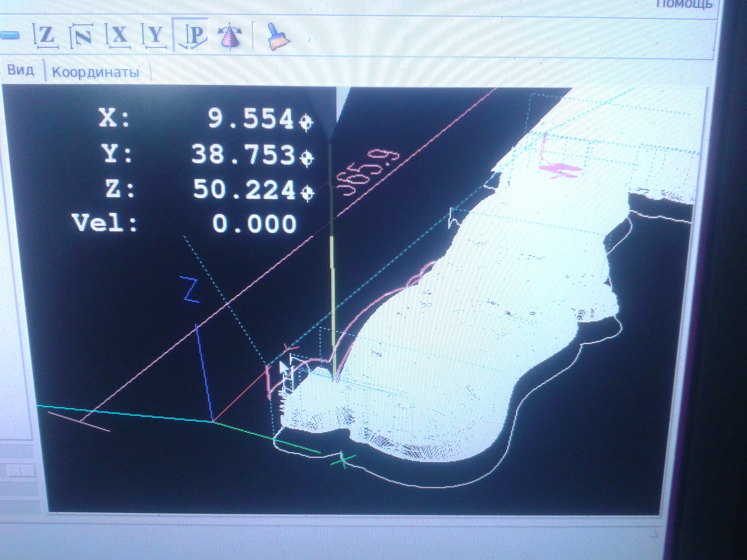Click the Z coordinate value 50.224
The height and width of the screenshot is (560, 747).
pyautogui.click(x=244, y=189)
